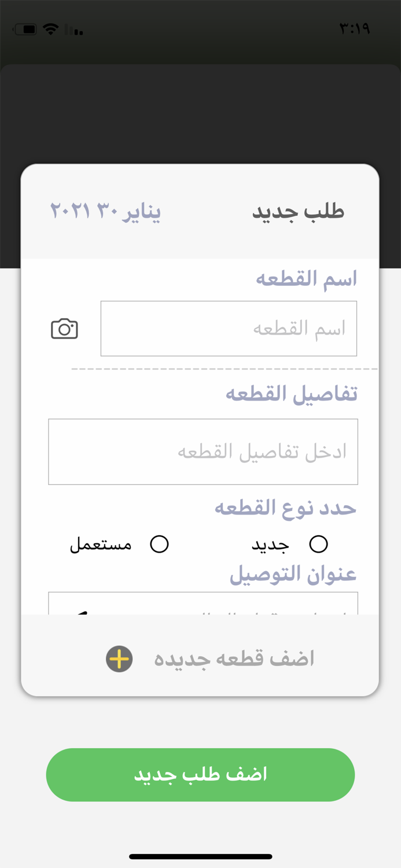Tap the طلب جديد sheet header title
The image size is (401, 868).
coord(299,211)
